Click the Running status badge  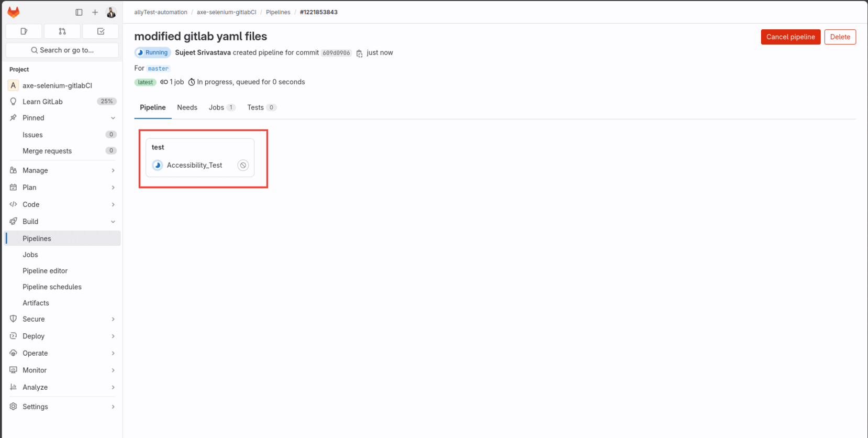pos(153,52)
